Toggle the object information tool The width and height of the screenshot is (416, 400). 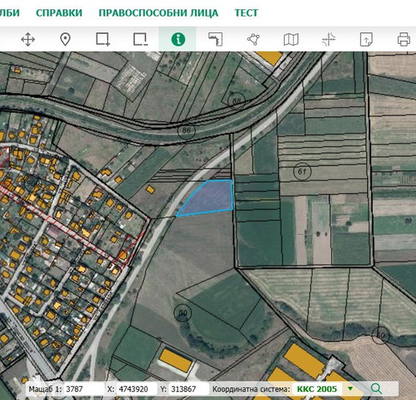(178, 39)
